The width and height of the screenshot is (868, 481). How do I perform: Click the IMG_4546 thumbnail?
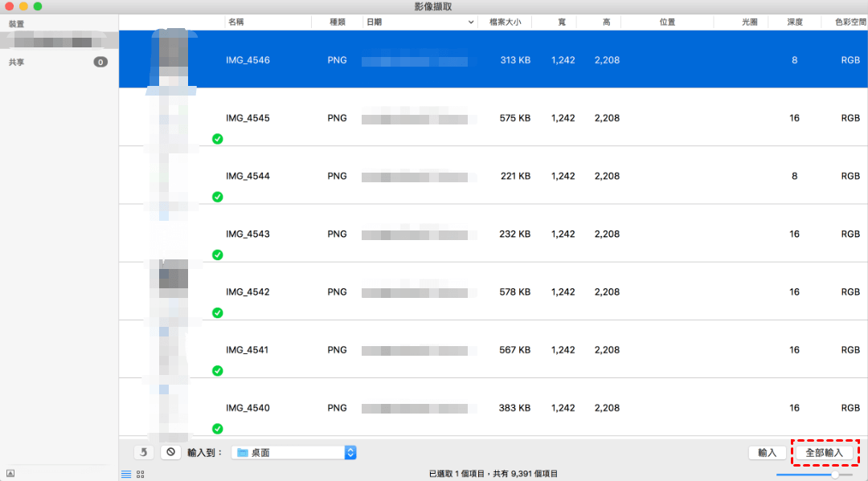point(174,58)
